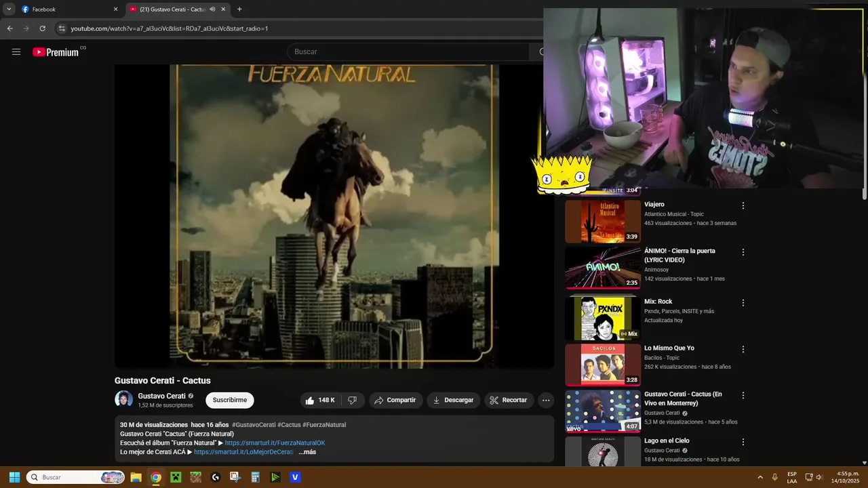
Task: Open a new browser tab
Action: [239, 9]
